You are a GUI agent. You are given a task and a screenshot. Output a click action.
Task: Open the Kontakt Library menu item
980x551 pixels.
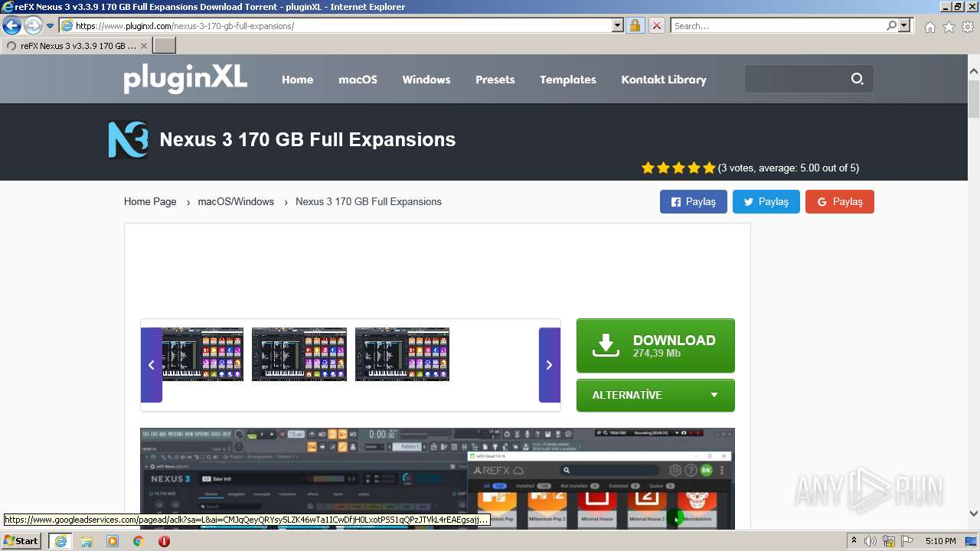coord(664,80)
